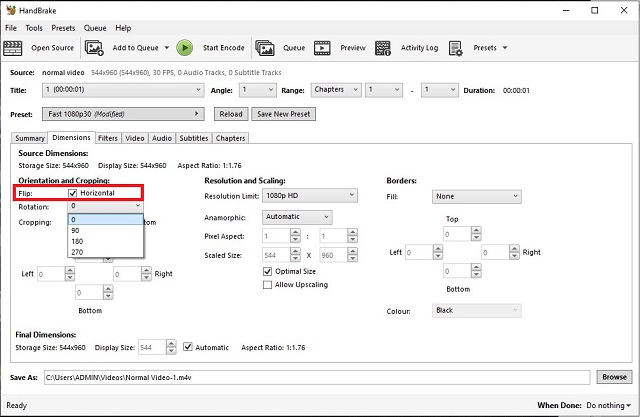Enable the Allow Upscaling checkbox
This screenshot has height=417, width=640.
pyautogui.click(x=267, y=285)
